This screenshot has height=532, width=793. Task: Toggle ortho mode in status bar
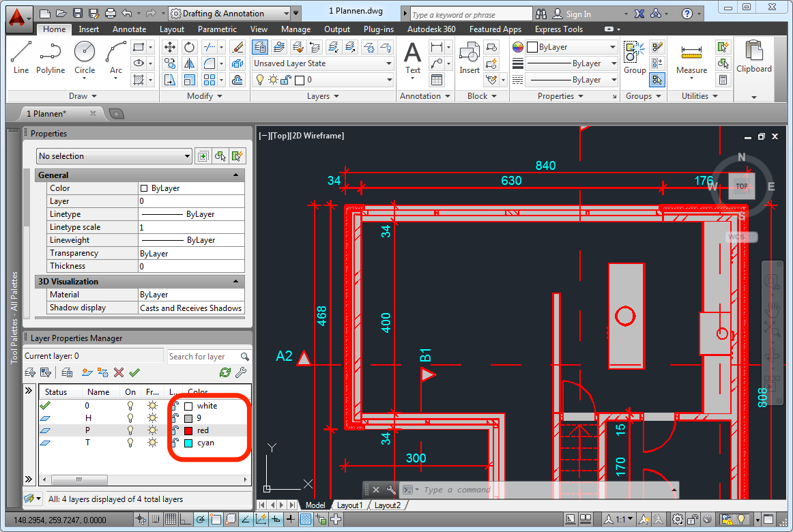186,519
